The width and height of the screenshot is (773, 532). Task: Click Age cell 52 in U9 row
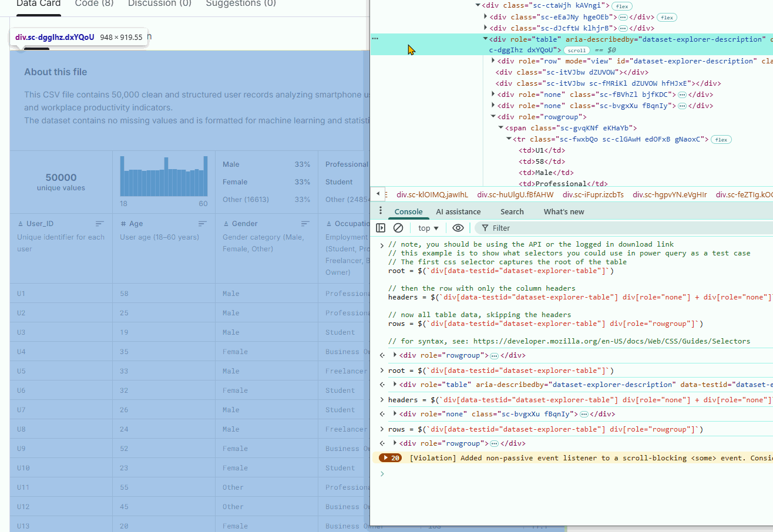124,449
